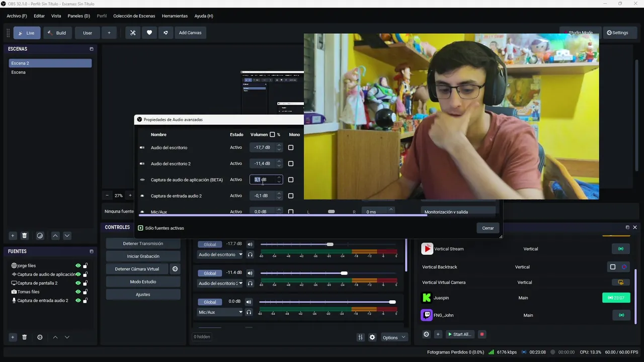Click Iniciar Grabación button
This screenshot has height=362, width=644.
(143, 256)
